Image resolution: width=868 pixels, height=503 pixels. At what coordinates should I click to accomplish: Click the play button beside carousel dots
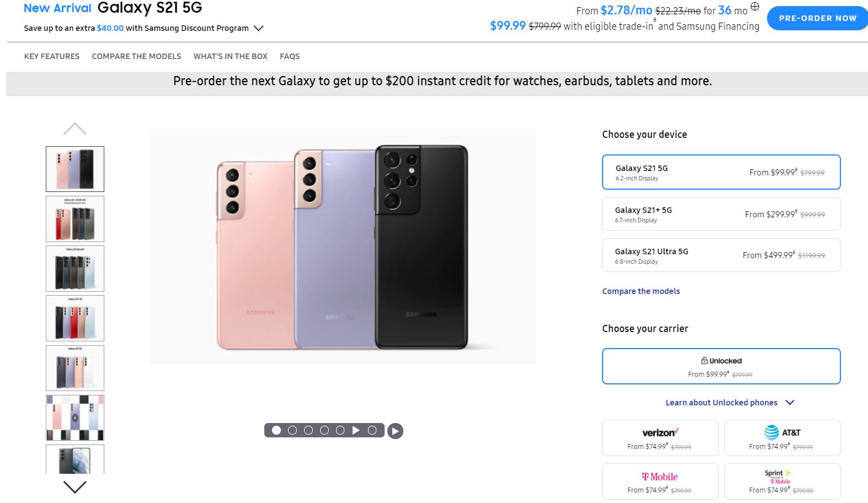[395, 431]
